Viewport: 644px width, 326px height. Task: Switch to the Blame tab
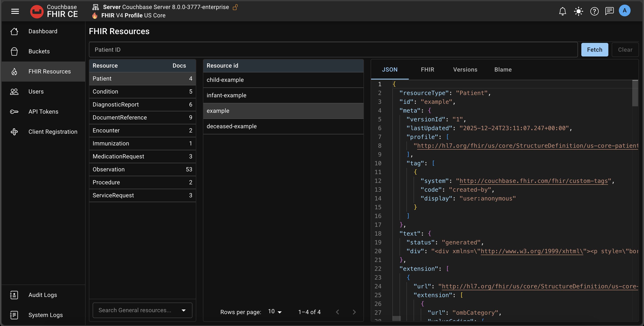click(x=503, y=70)
